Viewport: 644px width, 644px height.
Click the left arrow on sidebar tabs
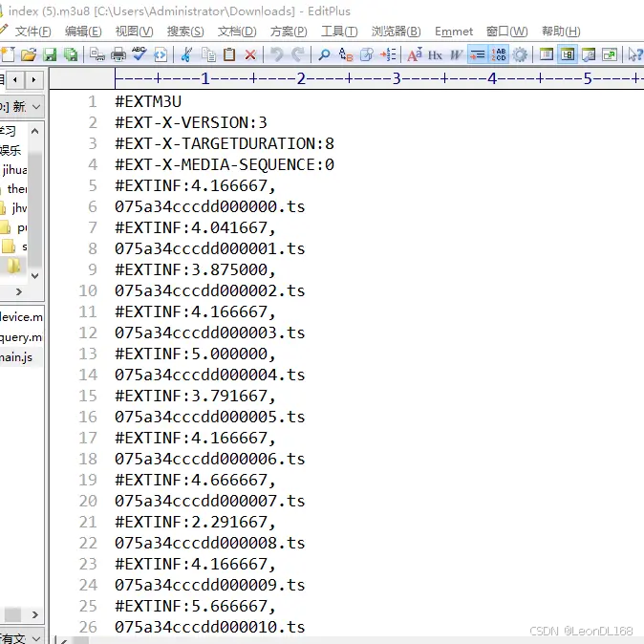[x=15, y=79]
